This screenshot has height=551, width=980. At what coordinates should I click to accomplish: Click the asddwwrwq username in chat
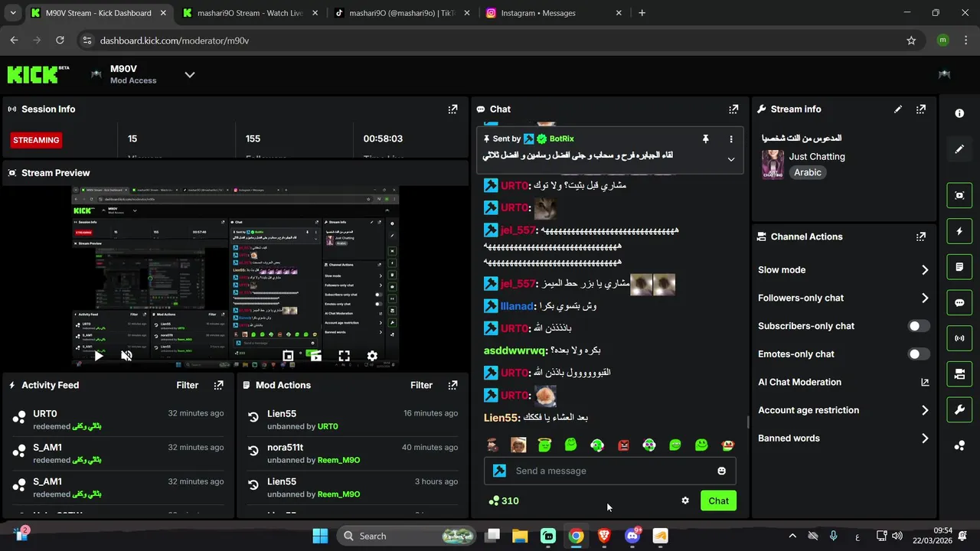[516, 350]
